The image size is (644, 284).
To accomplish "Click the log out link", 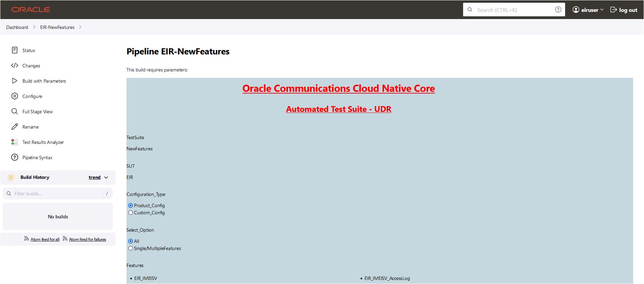I will pyautogui.click(x=628, y=10).
